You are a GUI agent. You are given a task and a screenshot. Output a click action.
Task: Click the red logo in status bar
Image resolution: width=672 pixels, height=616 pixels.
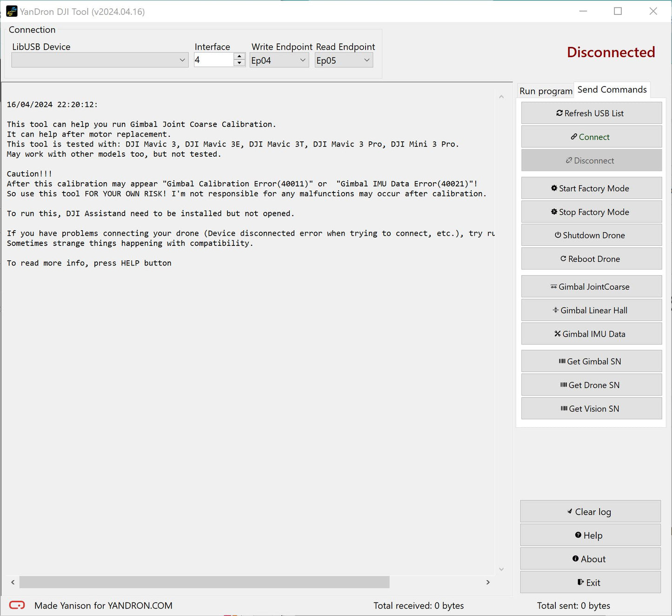click(17, 605)
